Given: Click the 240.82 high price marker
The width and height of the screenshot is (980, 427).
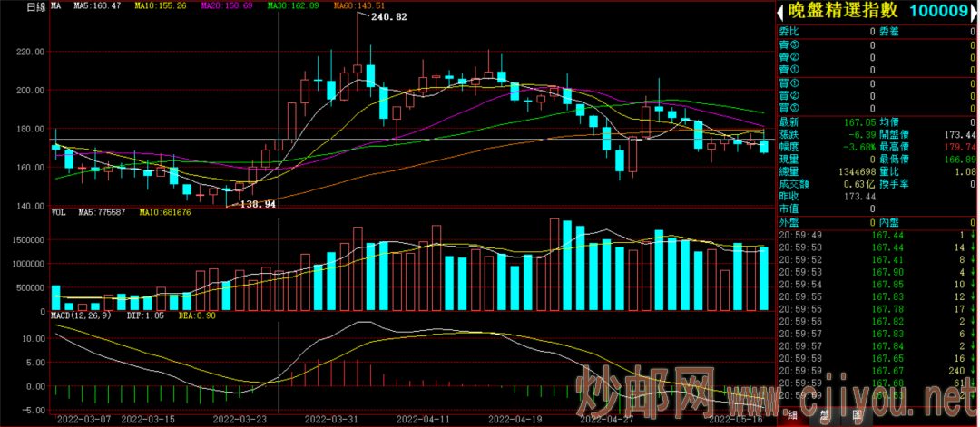Looking at the screenshot, I should (388, 17).
